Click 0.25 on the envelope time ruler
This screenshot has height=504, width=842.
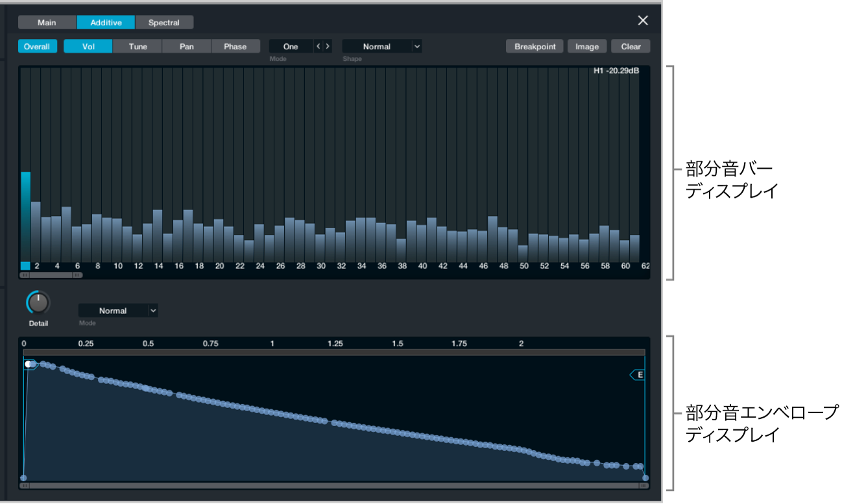(86, 344)
